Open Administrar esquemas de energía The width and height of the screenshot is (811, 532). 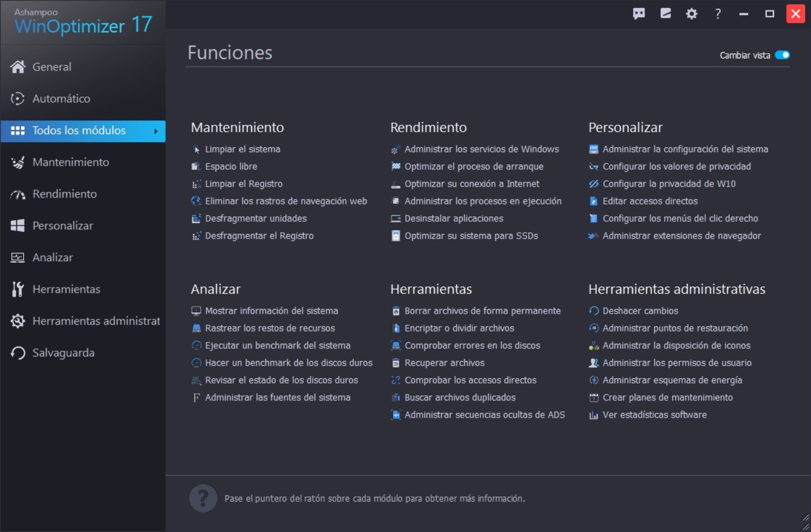click(672, 380)
